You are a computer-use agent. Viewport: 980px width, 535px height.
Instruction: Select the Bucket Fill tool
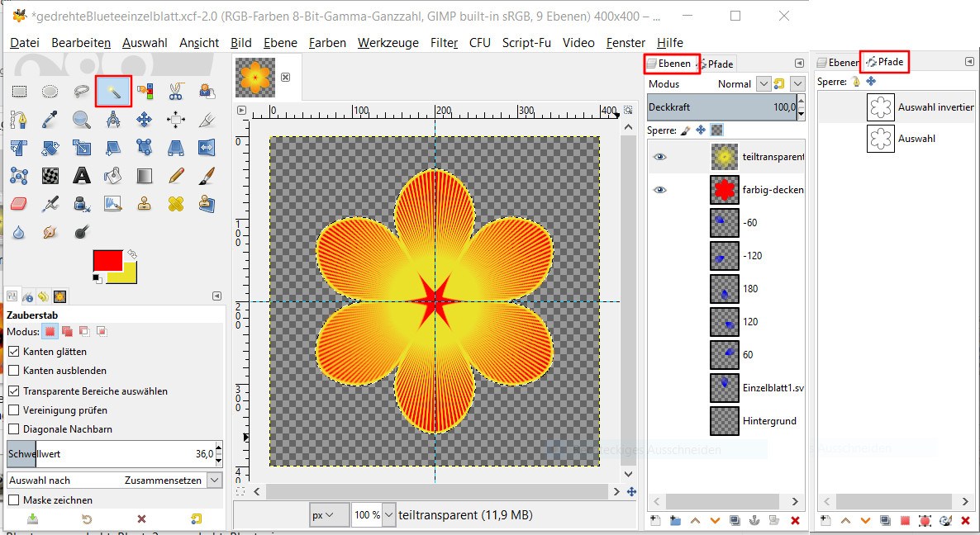click(113, 175)
